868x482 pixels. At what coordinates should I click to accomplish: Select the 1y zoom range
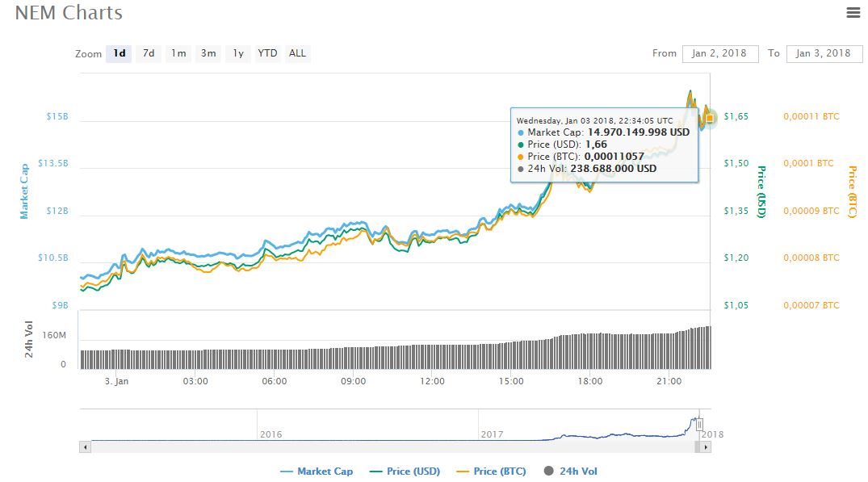[238, 53]
